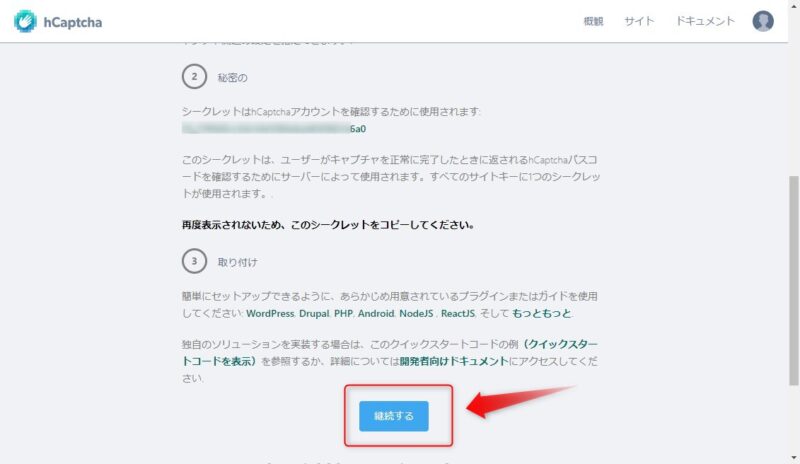Click the step 3 circle icon
Image resolution: width=800 pixels, height=464 pixels.
point(194,261)
